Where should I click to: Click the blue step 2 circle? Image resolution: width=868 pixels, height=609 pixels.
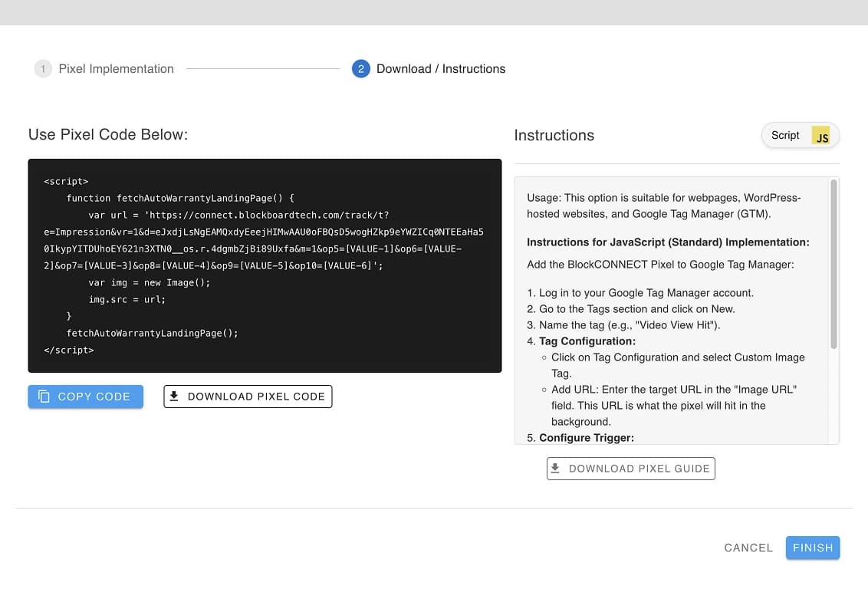[361, 69]
